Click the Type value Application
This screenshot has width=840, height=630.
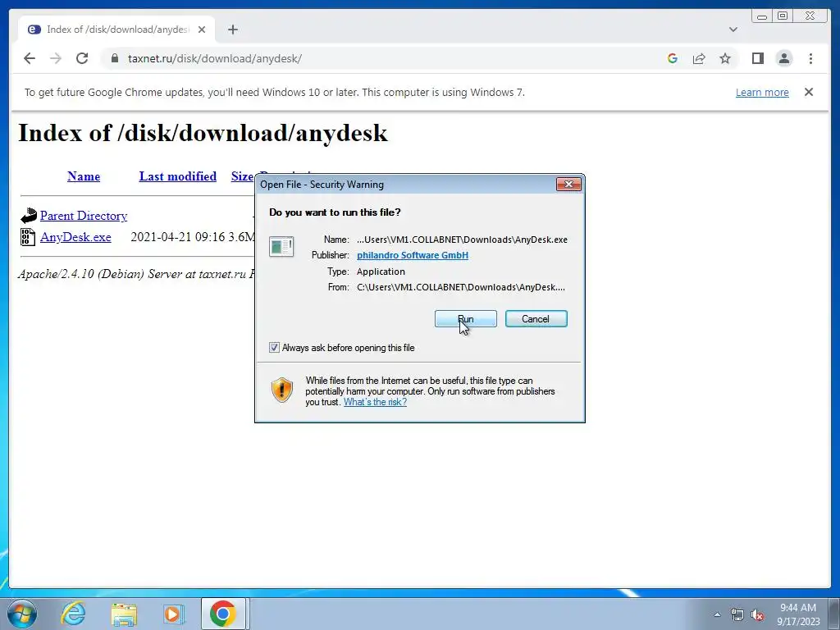381,272
